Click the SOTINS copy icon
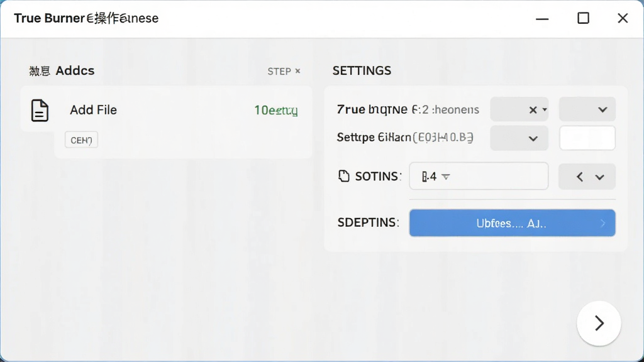The width and height of the screenshot is (644, 362). click(344, 176)
